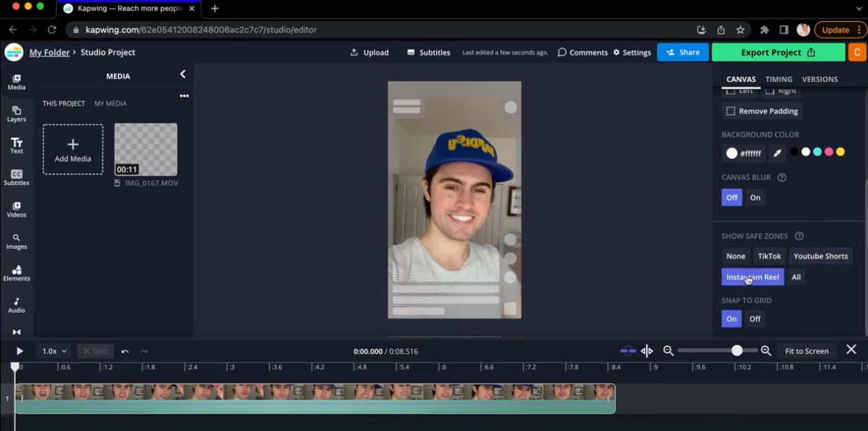Click the undo arrow in timeline toolbar
Screen dimensions: 868x431
point(125,351)
